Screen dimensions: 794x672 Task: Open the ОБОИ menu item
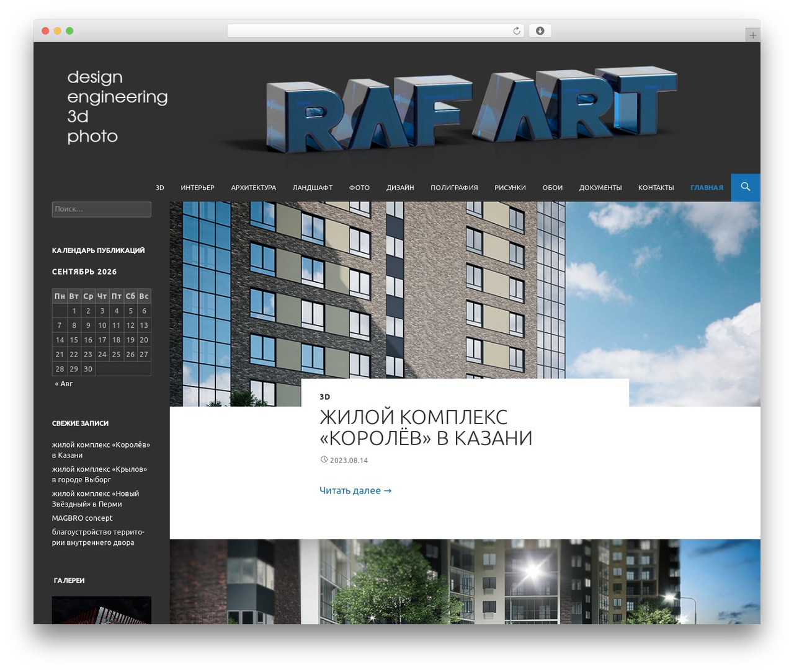[553, 188]
